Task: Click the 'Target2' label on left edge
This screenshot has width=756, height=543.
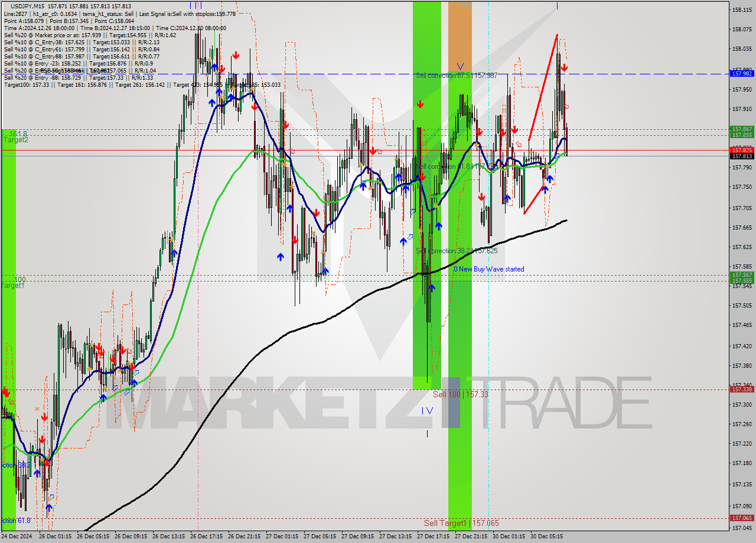Action: (15, 140)
